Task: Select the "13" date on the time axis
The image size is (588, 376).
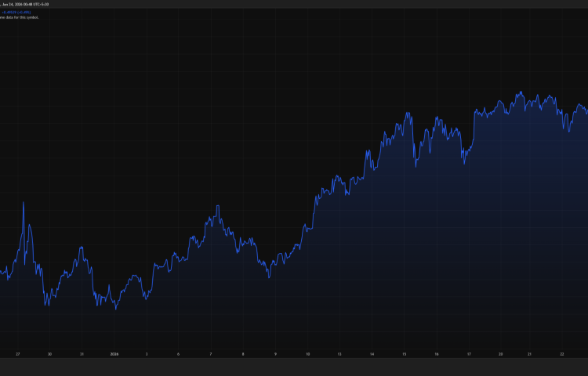Action: point(339,354)
